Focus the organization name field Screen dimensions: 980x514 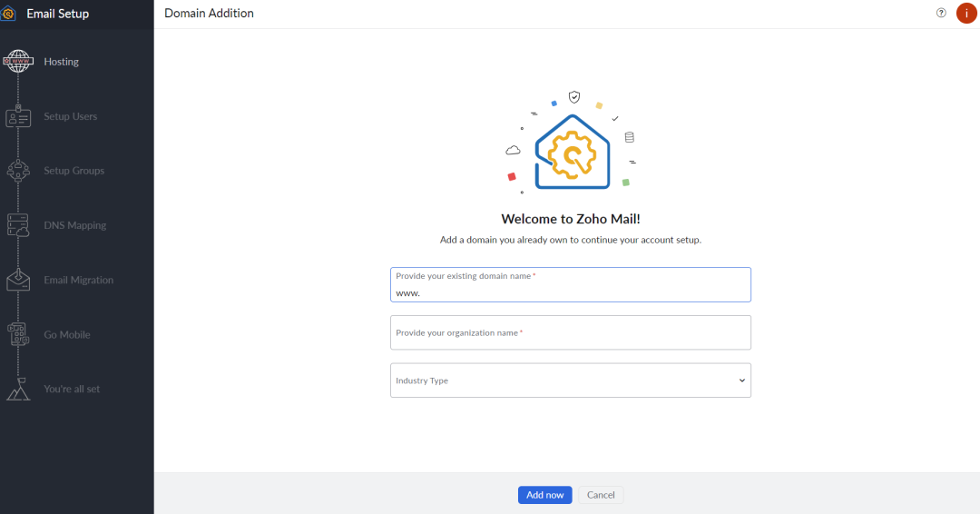pyautogui.click(x=571, y=332)
